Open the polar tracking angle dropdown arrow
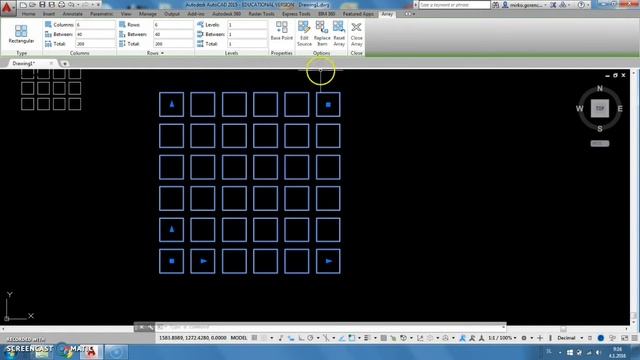The width and height of the screenshot is (640, 360). coord(318,338)
